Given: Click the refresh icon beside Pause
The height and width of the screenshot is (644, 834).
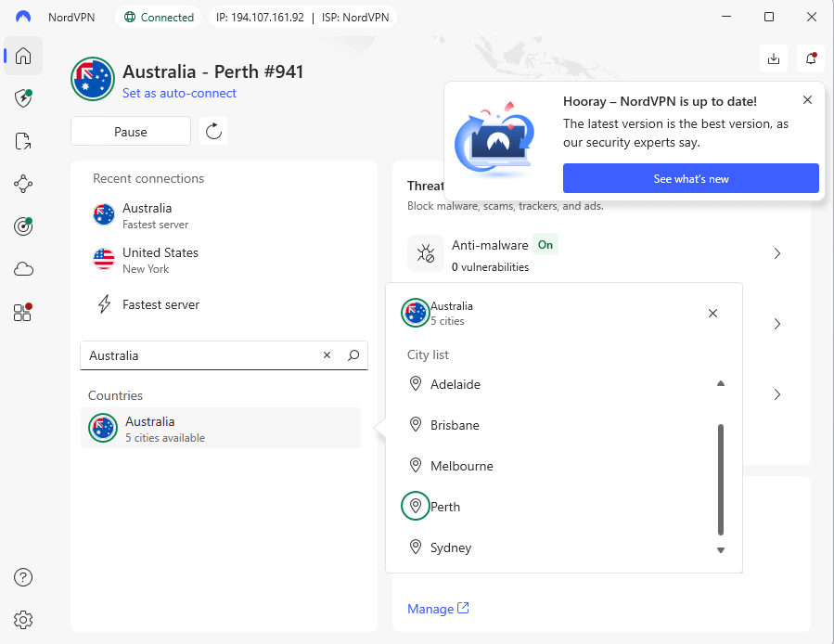Looking at the screenshot, I should pyautogui.click(x=212, y=131).
